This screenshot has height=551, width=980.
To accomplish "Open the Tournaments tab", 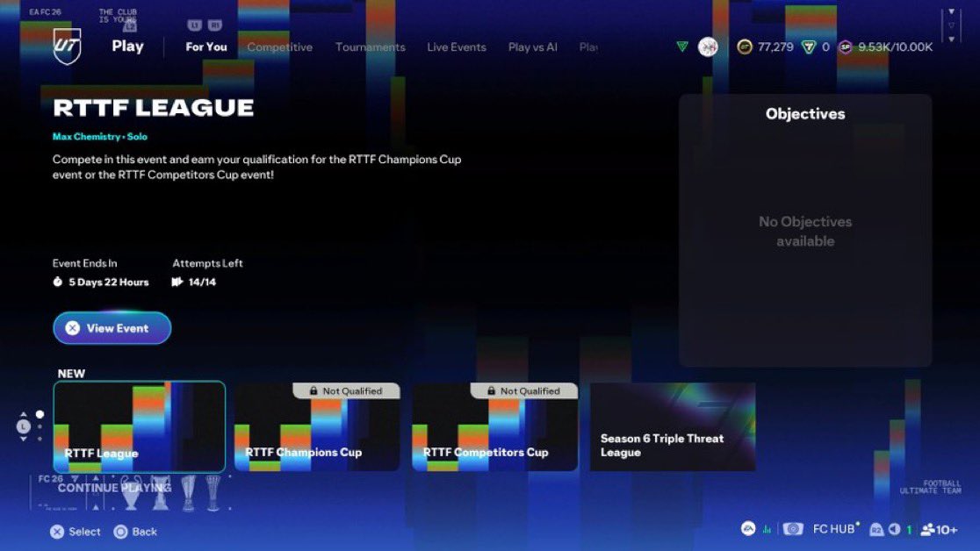I will tap(370, 47).
